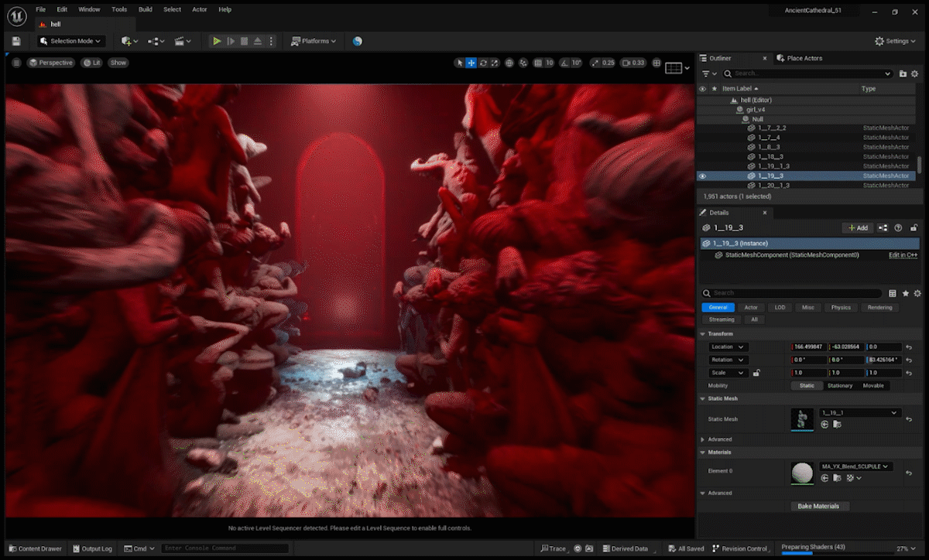Open the Build menu
929x560 pixels.
coord(146,9)
